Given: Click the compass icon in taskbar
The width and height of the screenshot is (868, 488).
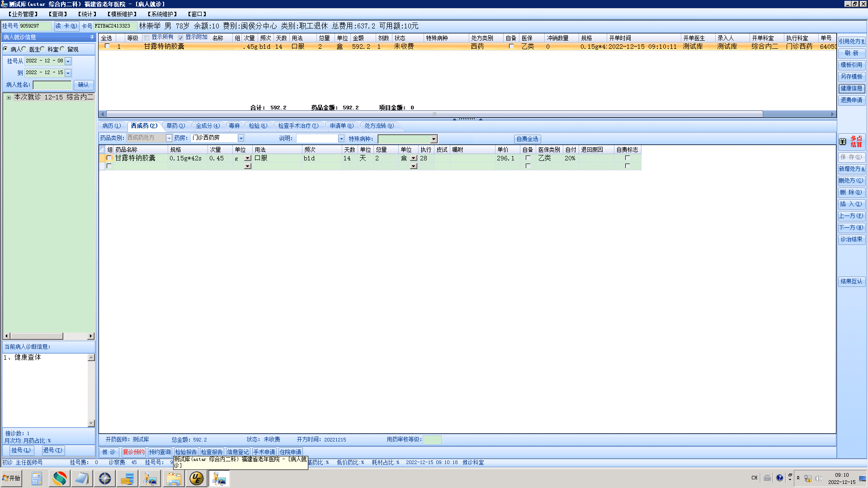Looking at the screenshot, I should point(104,479).
